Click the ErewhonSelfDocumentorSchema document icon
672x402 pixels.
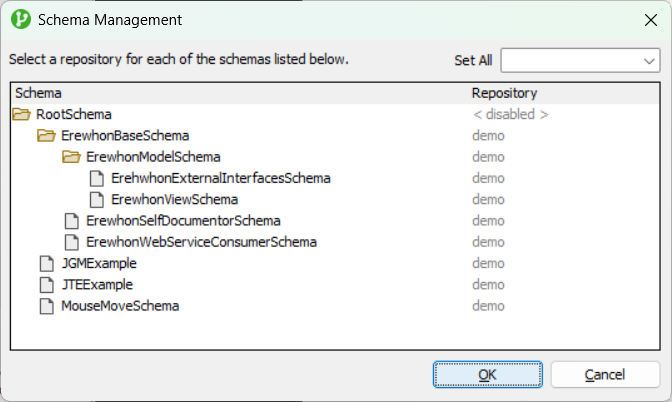coord(70,220)
